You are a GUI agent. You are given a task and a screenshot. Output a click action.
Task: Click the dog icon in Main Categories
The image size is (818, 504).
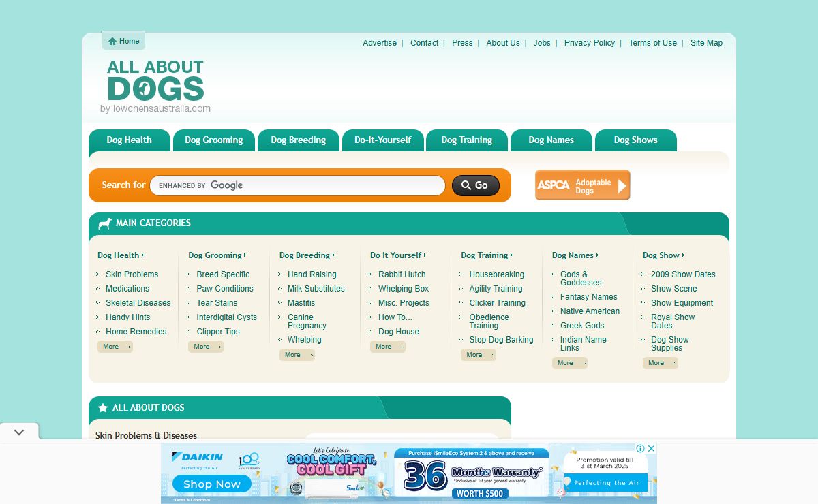(x=105, y=223)
